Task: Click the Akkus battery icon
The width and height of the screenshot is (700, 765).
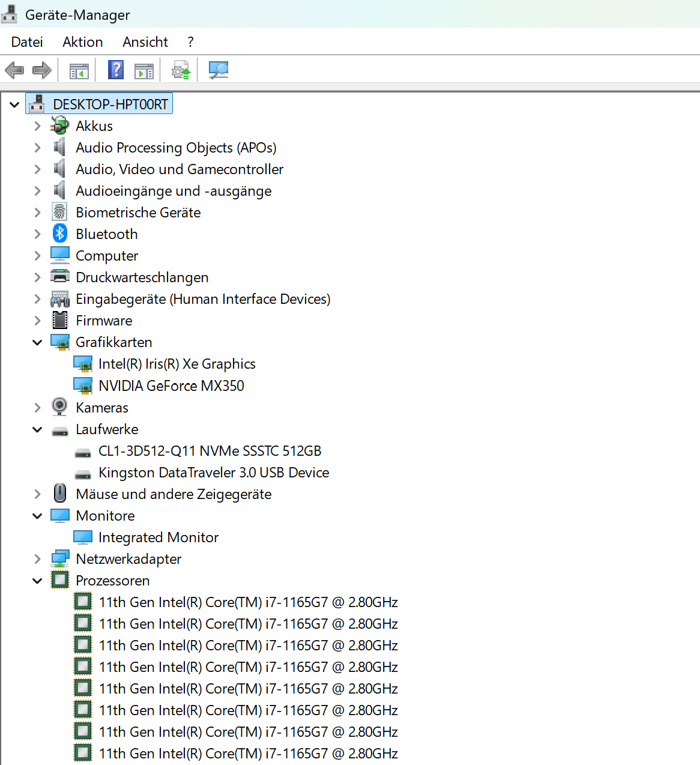Action: (x=59, y=125)
